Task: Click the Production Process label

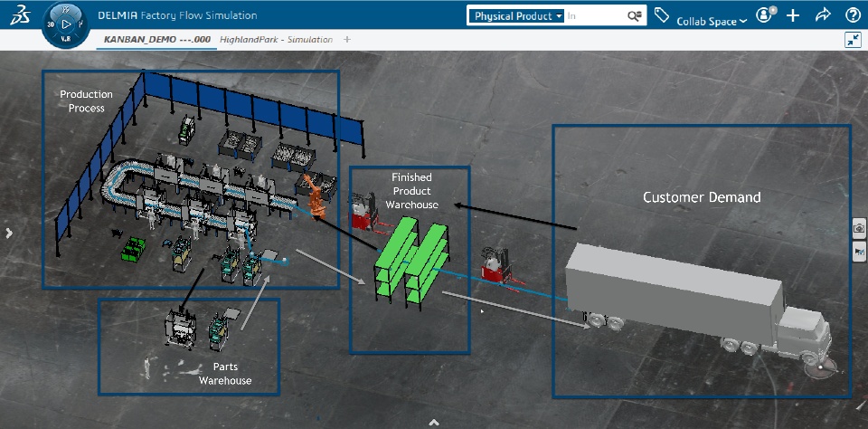Action: point(87,100)
